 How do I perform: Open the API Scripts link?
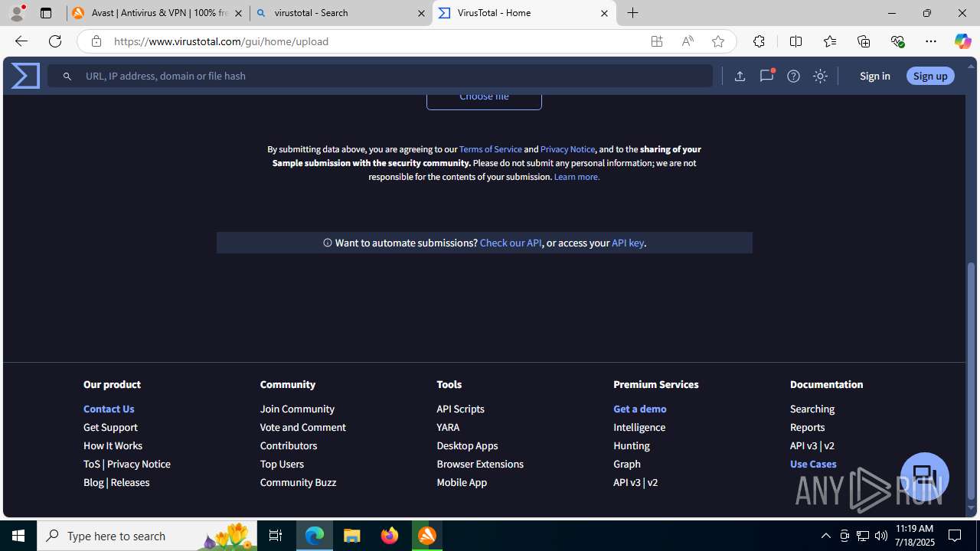[460, 409]
